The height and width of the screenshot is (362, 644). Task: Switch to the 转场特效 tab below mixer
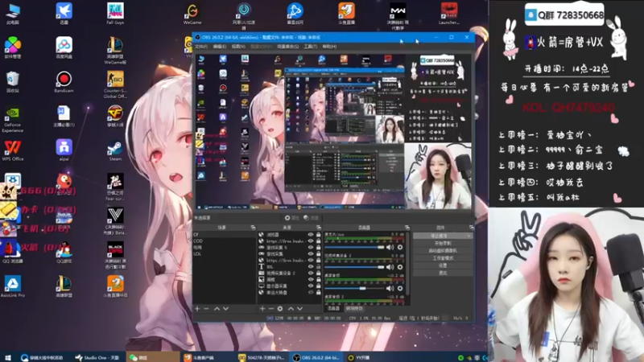point(354,309)
